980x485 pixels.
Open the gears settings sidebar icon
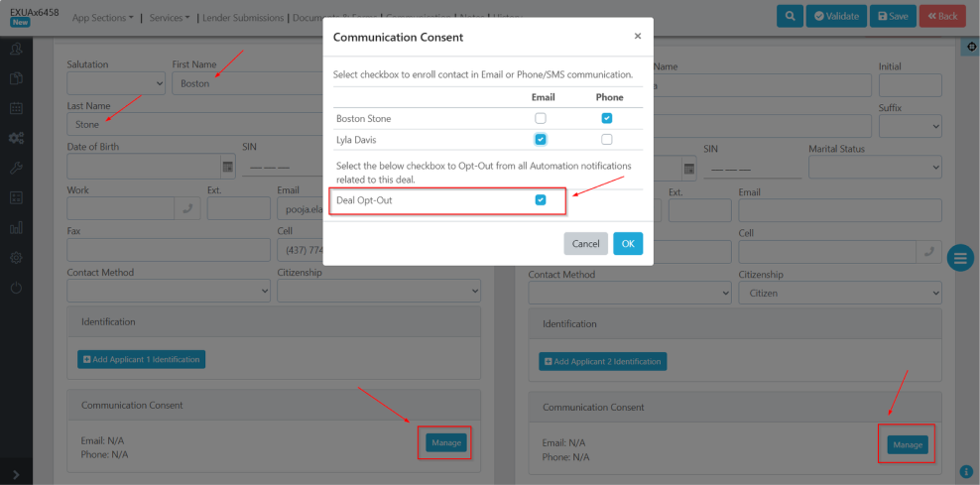pyautogui.click(x=16, y=138)
